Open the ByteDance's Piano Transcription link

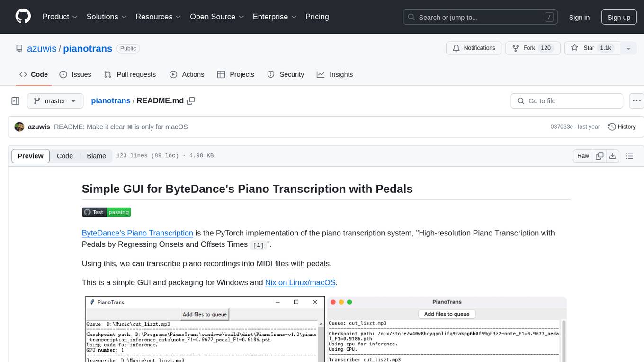pyautogui.click(x=137, y=233)
